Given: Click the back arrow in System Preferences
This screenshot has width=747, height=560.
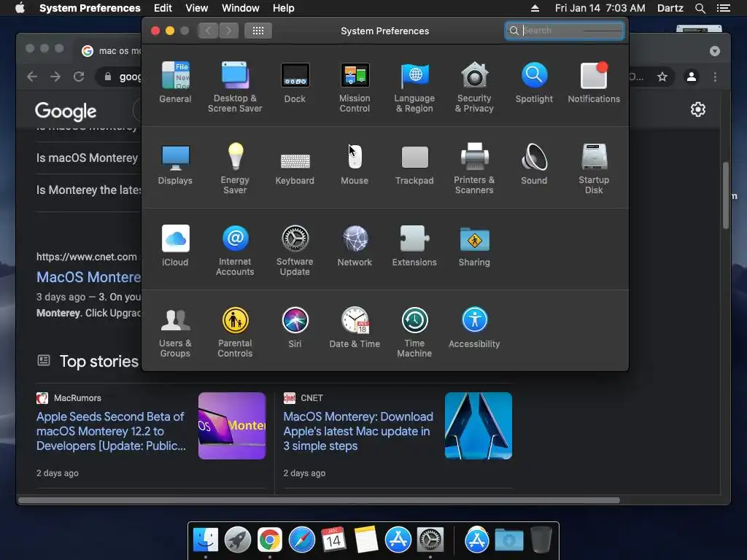Looking at the screenshot, I should [x=208, y=31].
